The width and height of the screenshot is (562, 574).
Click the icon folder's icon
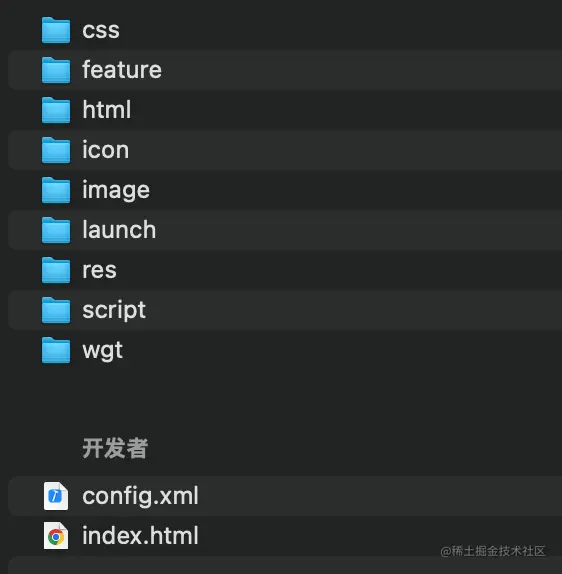(56, 150)
